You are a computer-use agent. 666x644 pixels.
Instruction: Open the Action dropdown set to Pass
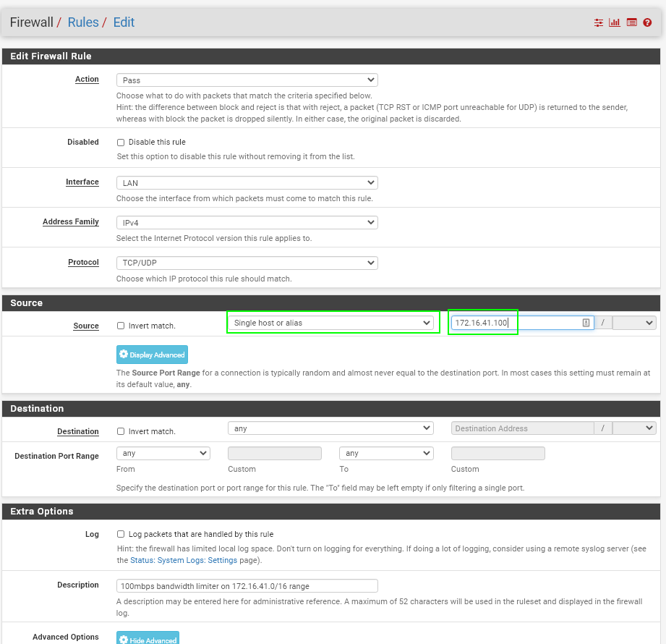(x=247, y=80)
